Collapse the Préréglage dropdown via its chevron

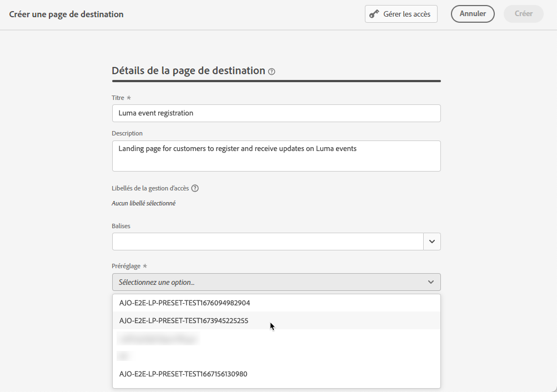tap(430, 282)
